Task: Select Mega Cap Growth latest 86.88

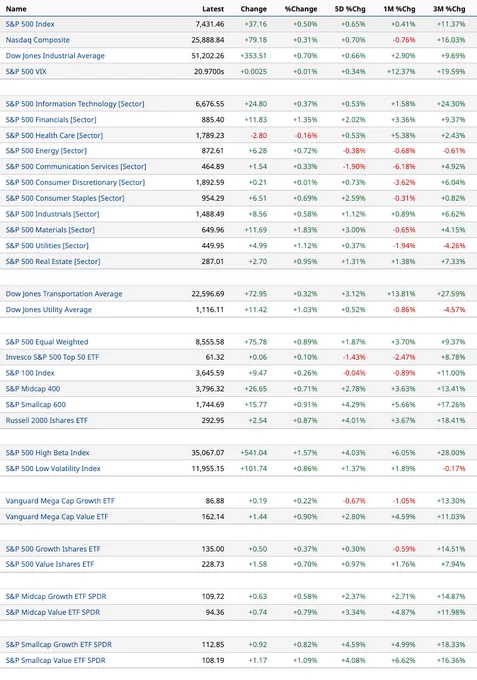Action: 215,501
